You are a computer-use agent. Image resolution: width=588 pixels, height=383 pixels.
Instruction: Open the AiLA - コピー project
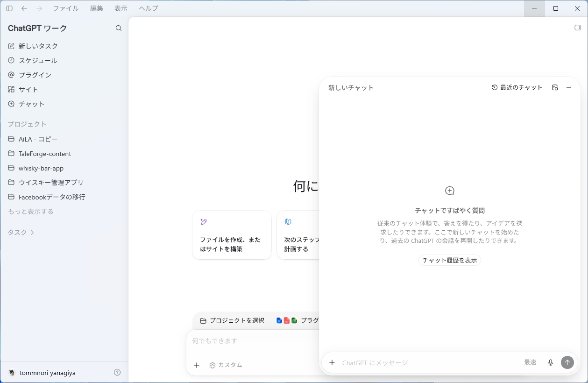[64, 139]
